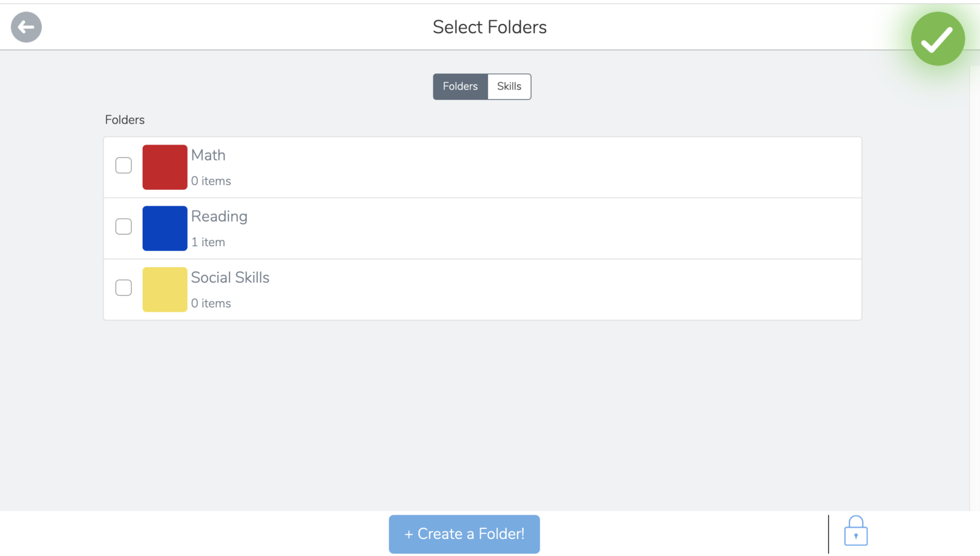Screen dimensions: 980x556
Task: Click '0 items' text under Math
Action: (x=211, y=181)
